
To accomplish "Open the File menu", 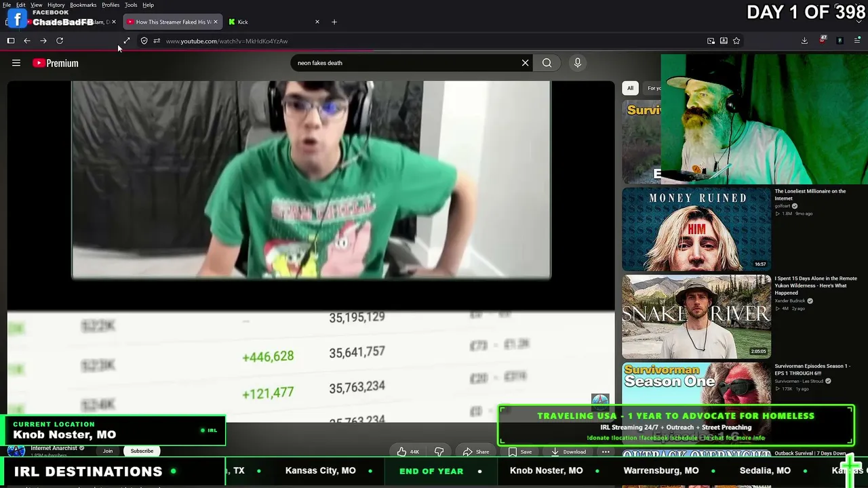I will point(7,5).
